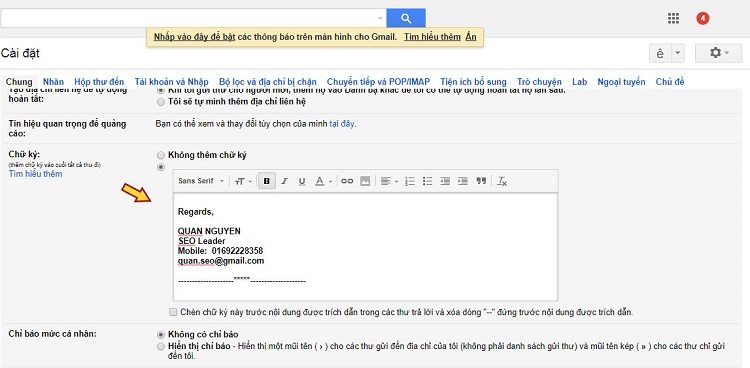Open the notifications badge showing 4

(x=702, y=19)
